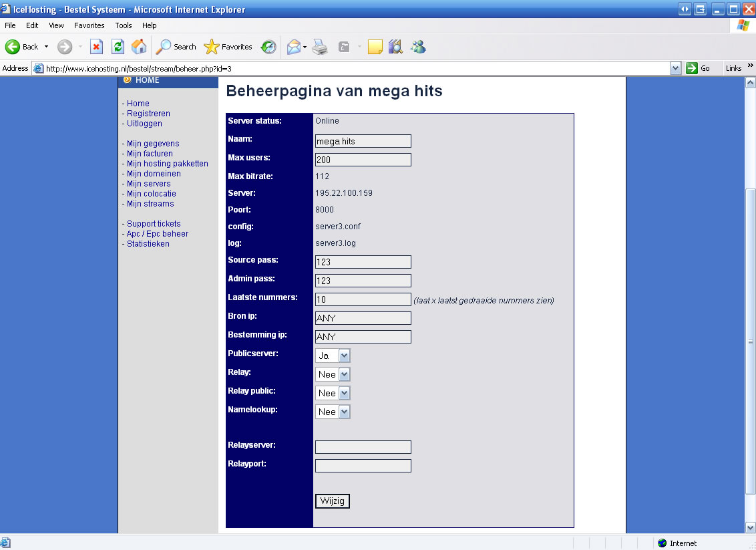Image resolution: width=756 pixels, height=550 pixels.
Task: Open the Publicserver dropdown
Action: [333, 356]
